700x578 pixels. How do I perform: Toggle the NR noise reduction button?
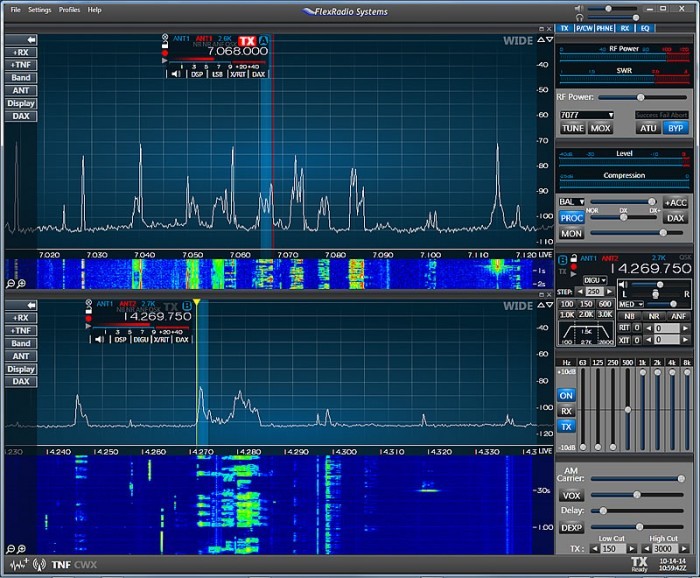(654, 316)
